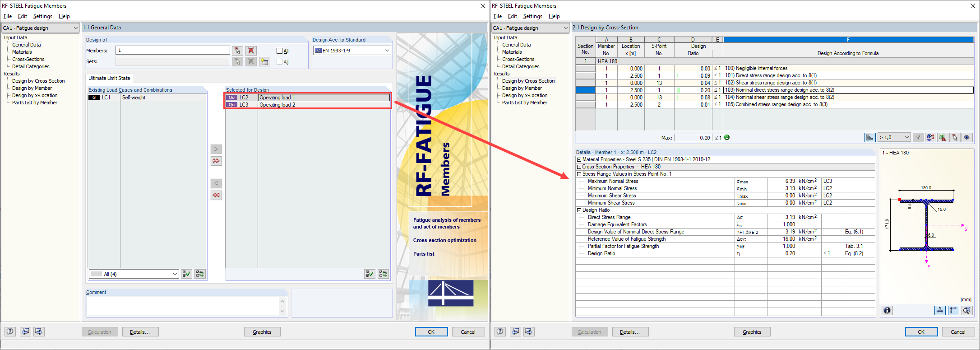980x350 pixels.
Task: Collapse Stress Range Values in Stress Point No. 1
Action: pos(579,174)
